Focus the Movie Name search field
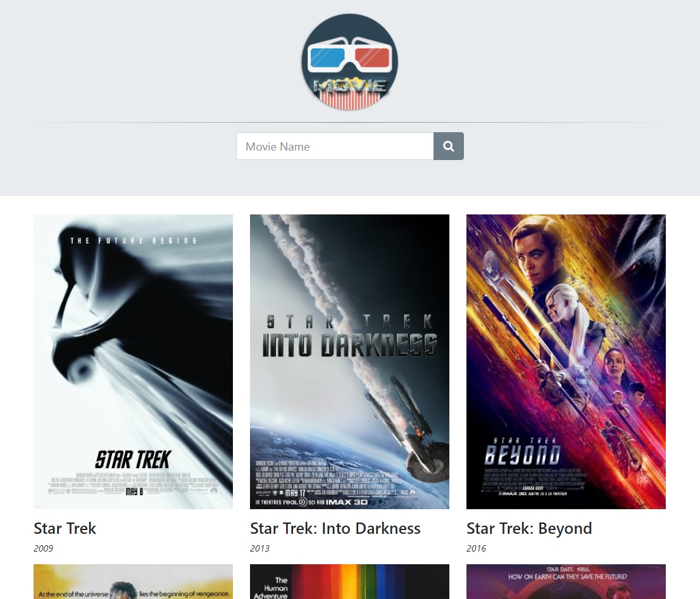The width and height of the screenshot is (700, 599). [x=335, y=146]
